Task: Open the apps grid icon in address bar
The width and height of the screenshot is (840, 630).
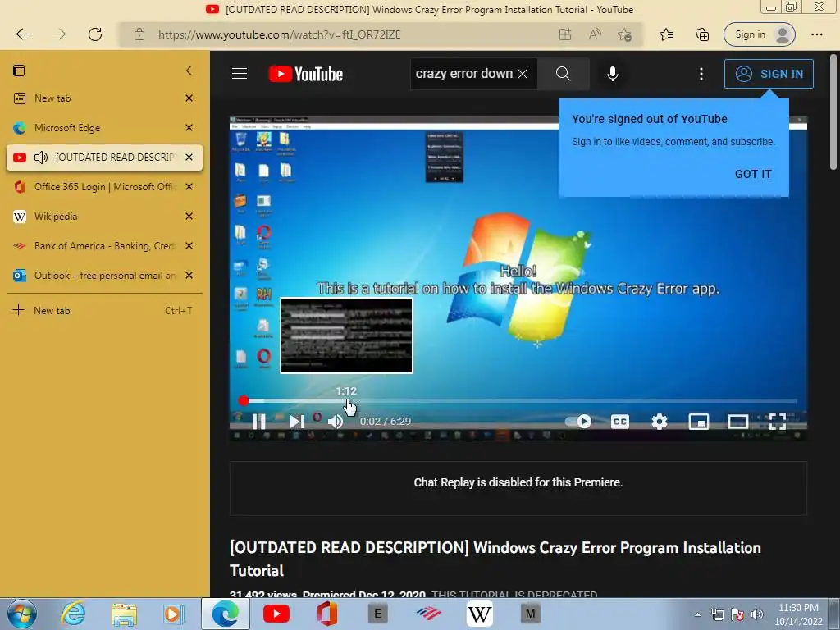Action: (565, 34)
